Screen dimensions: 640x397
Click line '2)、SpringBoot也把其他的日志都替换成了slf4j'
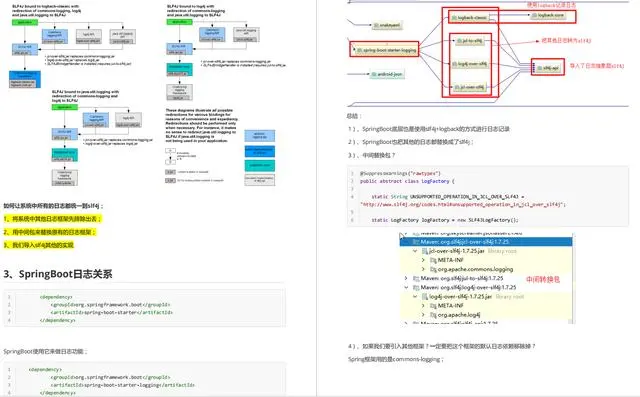pos(411,142)
